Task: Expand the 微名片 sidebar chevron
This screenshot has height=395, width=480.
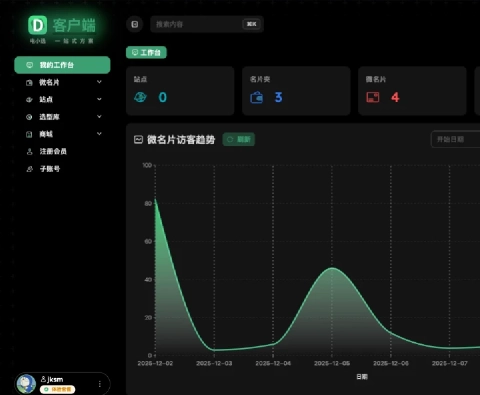Action: click(x=99, y=82)
